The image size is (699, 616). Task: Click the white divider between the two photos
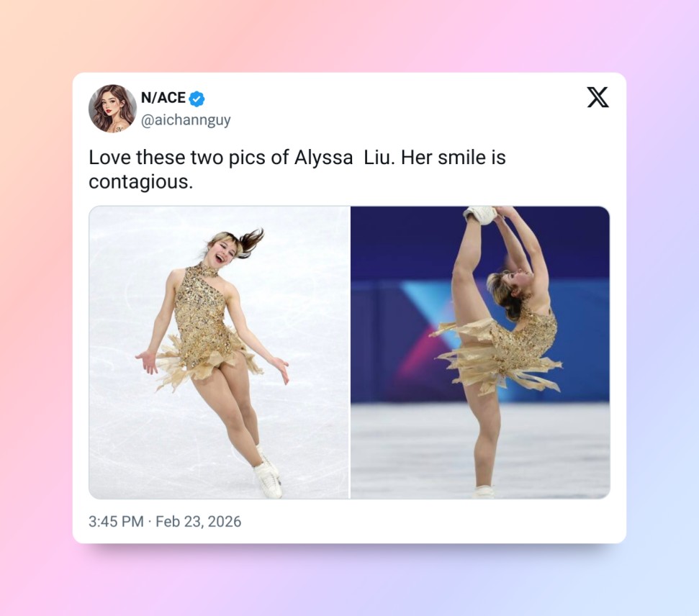point(350,352)
